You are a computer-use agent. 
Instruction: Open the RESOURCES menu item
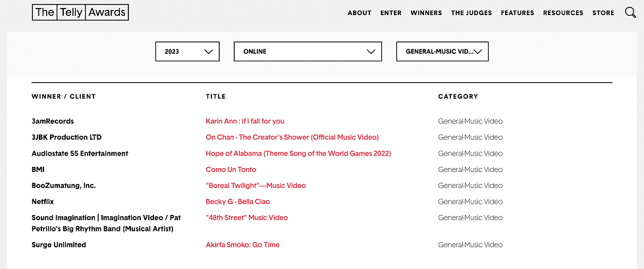[x=563, y=13]
